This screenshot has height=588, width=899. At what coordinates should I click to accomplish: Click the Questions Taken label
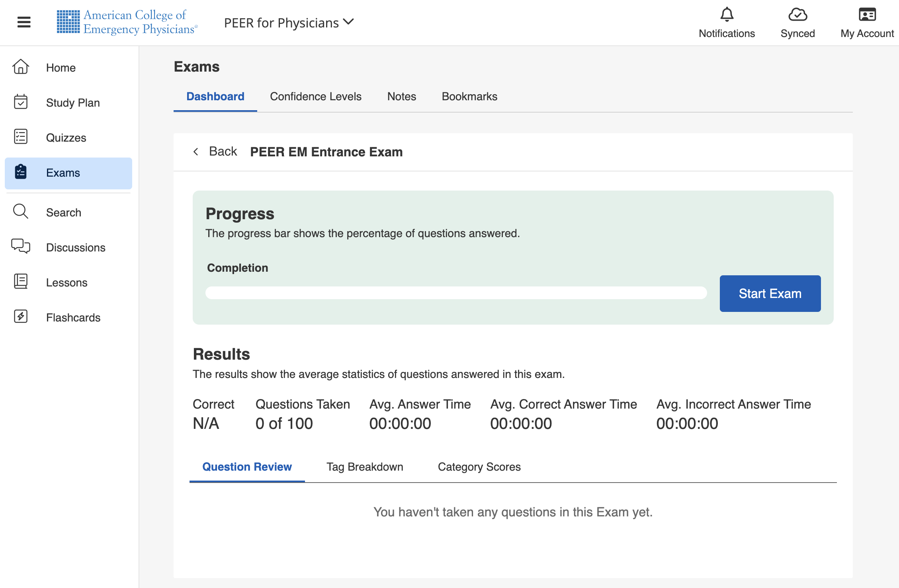tap(303, 404)
